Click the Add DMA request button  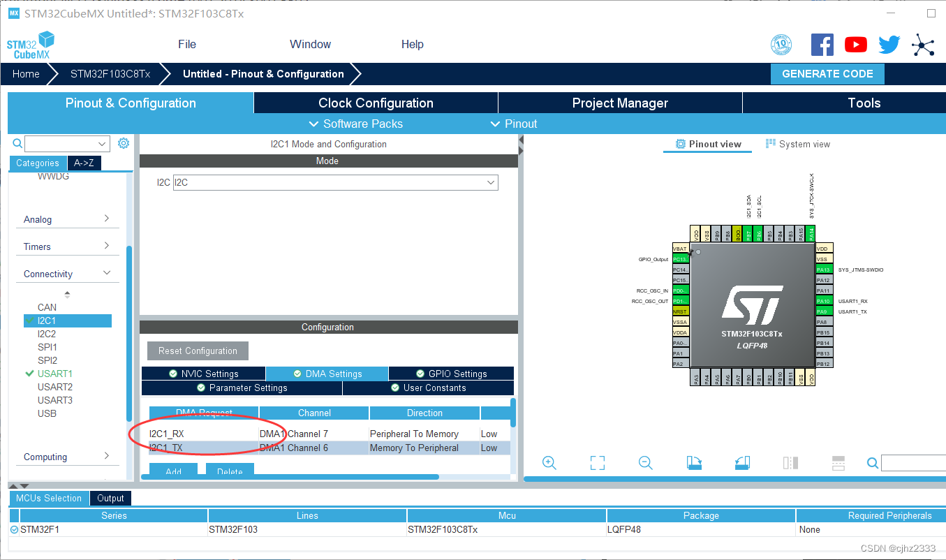[x=174, y=471]
